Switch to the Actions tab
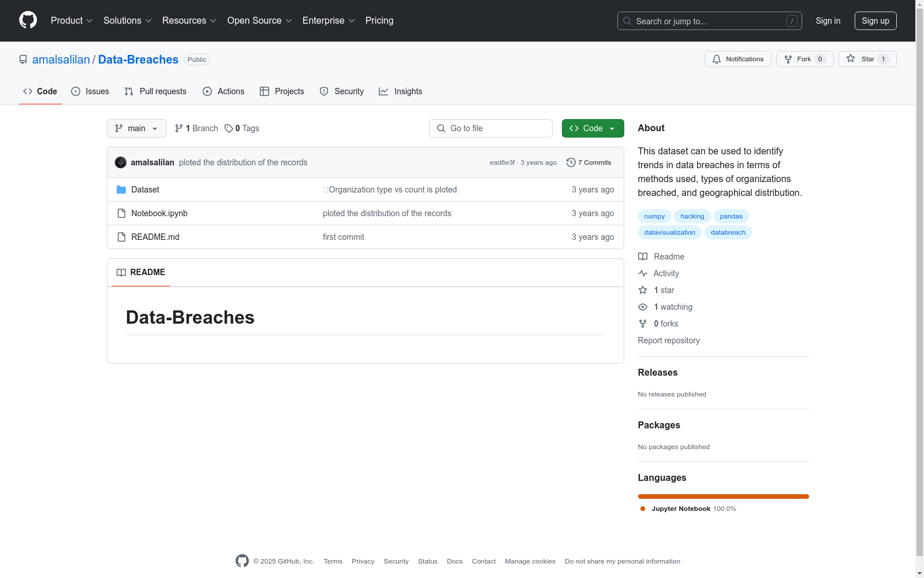Viewport: 924px width, 578px height. 223,91
